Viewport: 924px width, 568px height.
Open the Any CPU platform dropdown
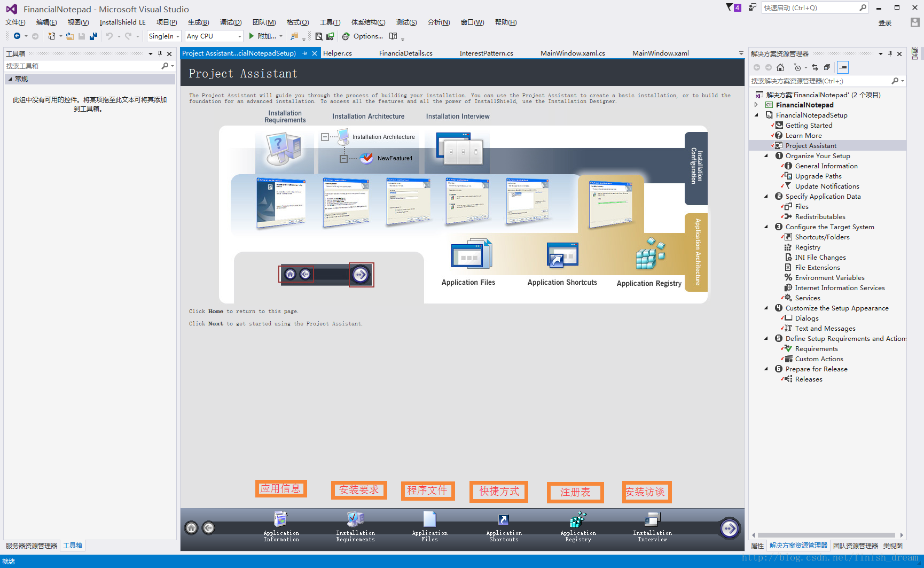pyautogui.click(x=214, y=36)
